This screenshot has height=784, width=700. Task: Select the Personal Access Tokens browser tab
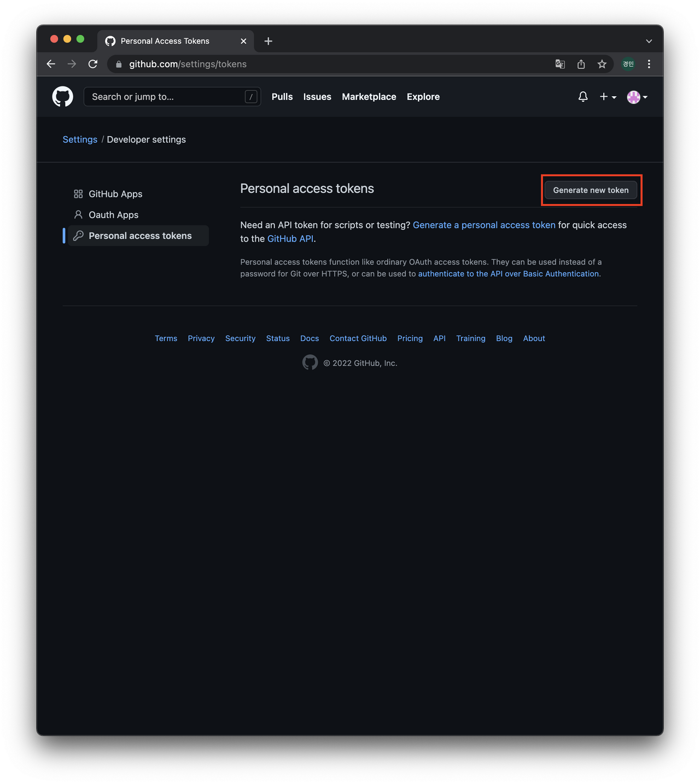click(176, 41)
